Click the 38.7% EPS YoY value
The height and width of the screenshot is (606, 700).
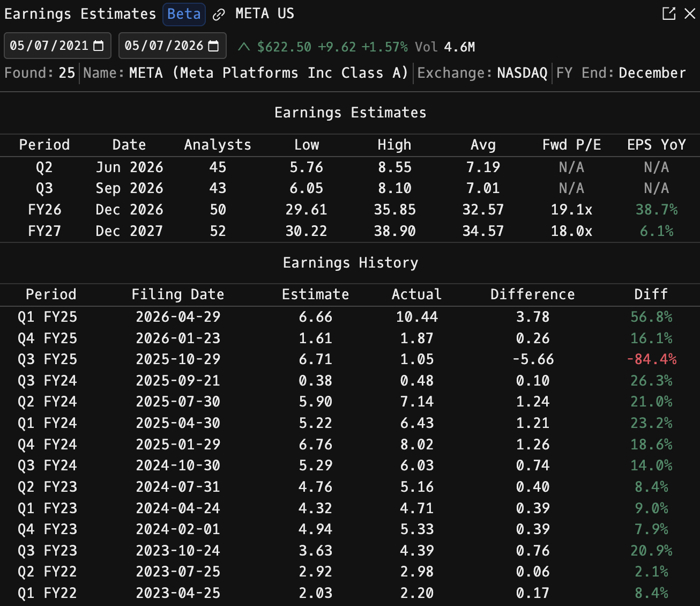click(657, 210)
